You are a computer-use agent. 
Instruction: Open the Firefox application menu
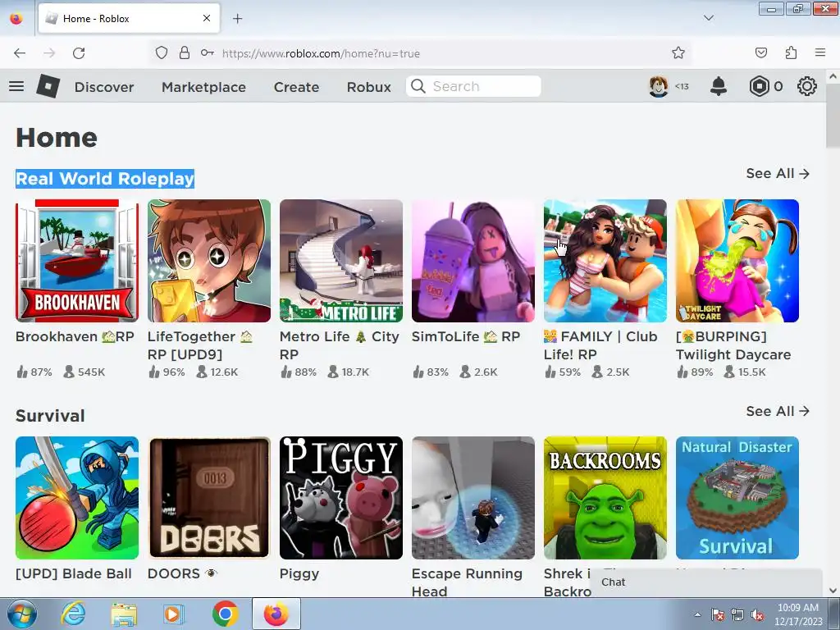[x=820, y=53]
